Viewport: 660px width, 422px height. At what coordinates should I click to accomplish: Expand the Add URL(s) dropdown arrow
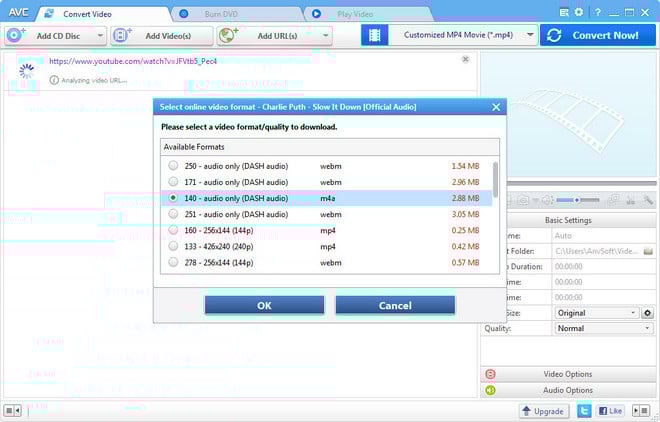point(325,36)
